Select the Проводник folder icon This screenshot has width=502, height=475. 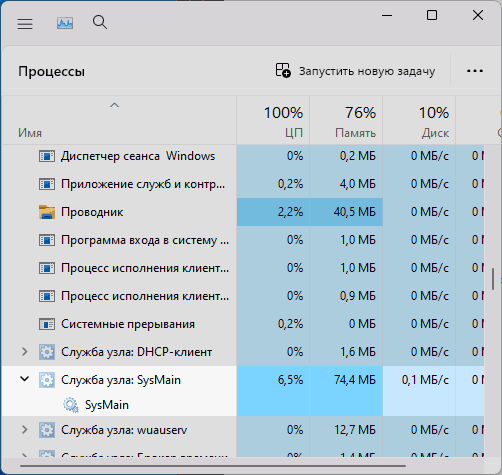click(47, 212)
